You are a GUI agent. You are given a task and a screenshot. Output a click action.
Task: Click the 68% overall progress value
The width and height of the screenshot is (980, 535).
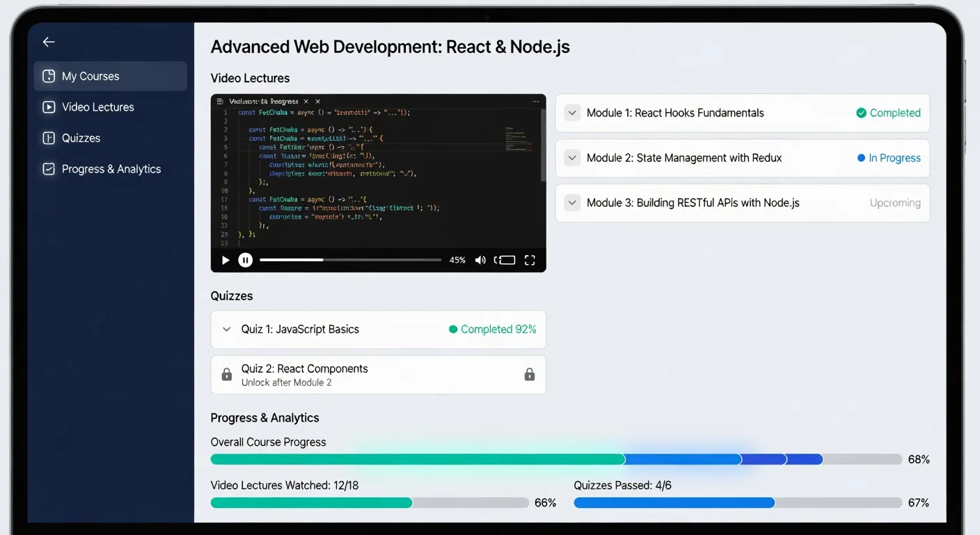coord(919,460)
